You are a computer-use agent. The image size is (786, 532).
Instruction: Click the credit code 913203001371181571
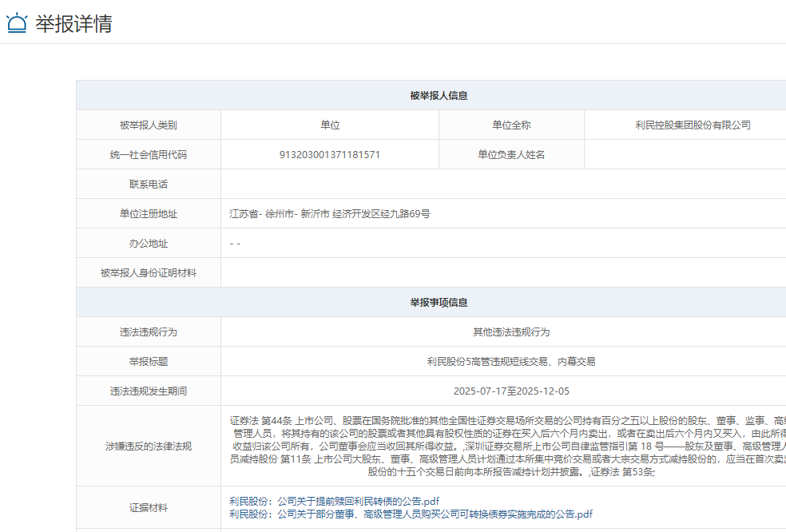click(x=329, y=155)
